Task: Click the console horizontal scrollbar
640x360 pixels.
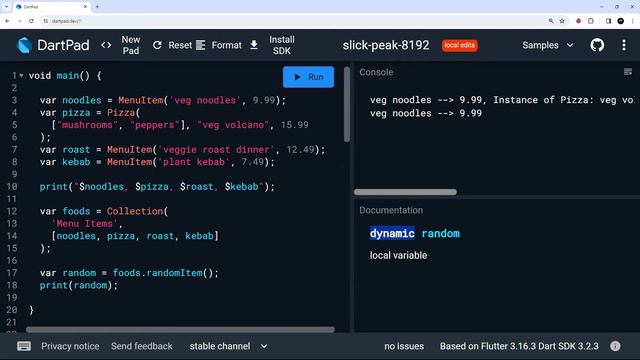Action: (405, 192)
